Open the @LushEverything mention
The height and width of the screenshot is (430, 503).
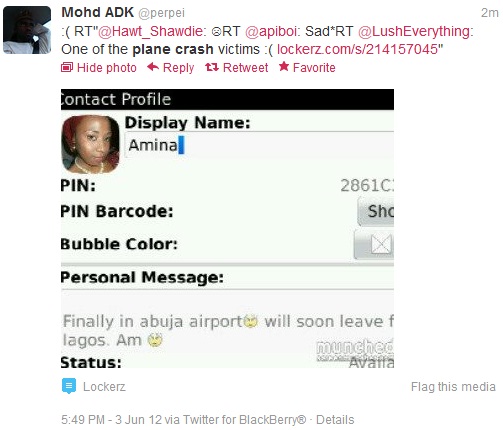point(414,31)
